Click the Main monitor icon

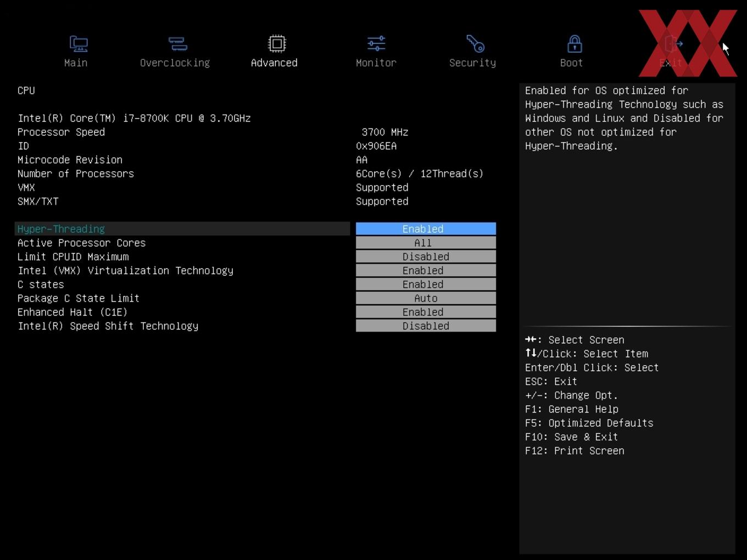[x=79, y=44]
